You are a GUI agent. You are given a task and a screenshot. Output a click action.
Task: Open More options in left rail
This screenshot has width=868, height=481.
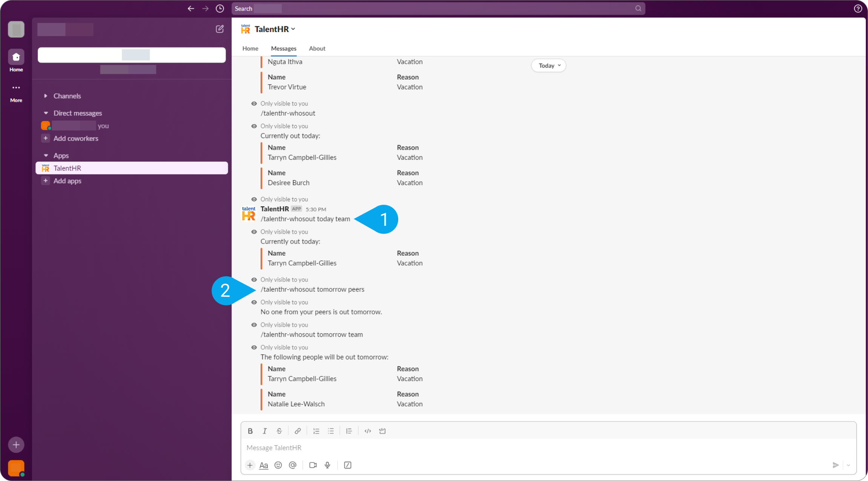[x=16, y=93]
